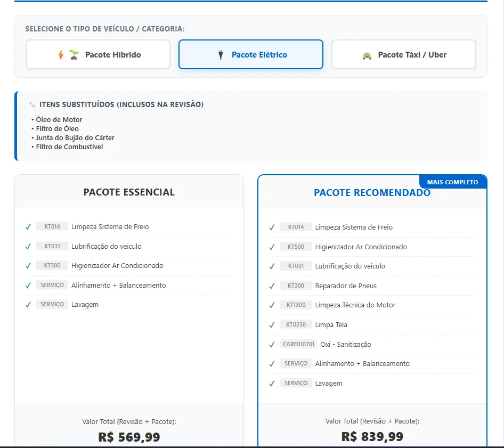Click the KT1300 code tag

coord(296,305)
